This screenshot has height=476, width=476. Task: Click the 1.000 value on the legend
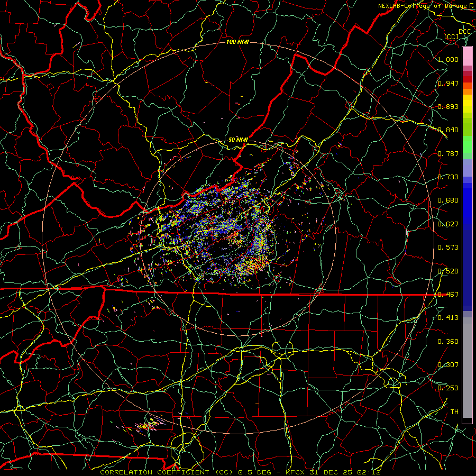click(x=448, y=59)
